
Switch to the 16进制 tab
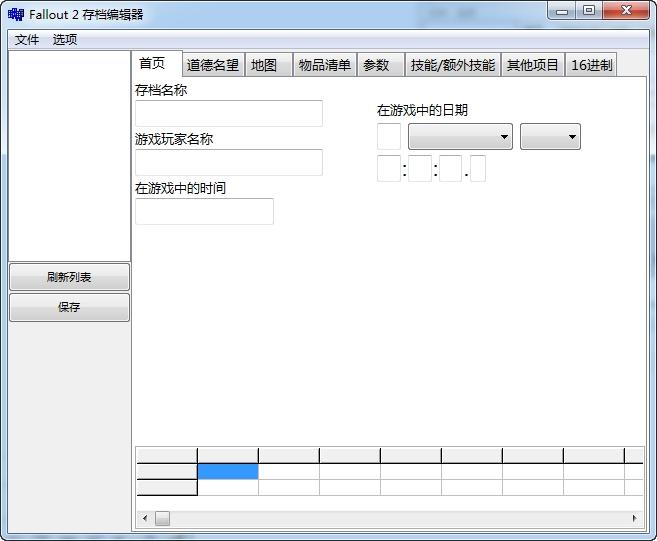(591, 65)
